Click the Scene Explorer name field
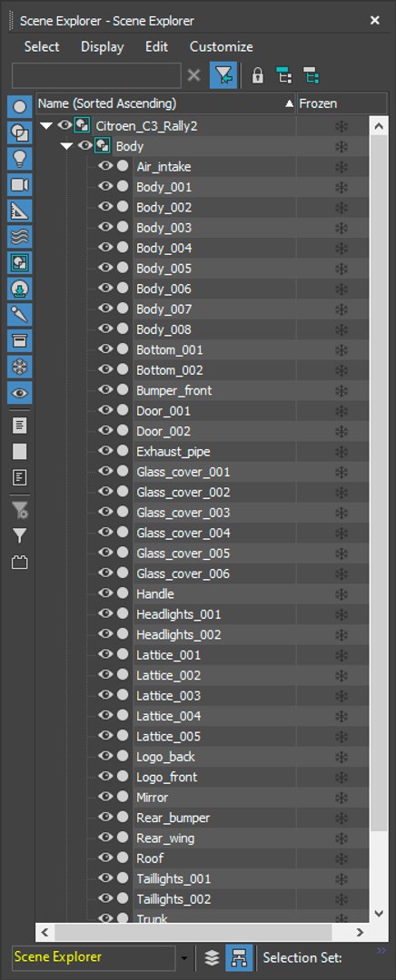The height and width of the screenshot is (980, 396). point(94,957)
